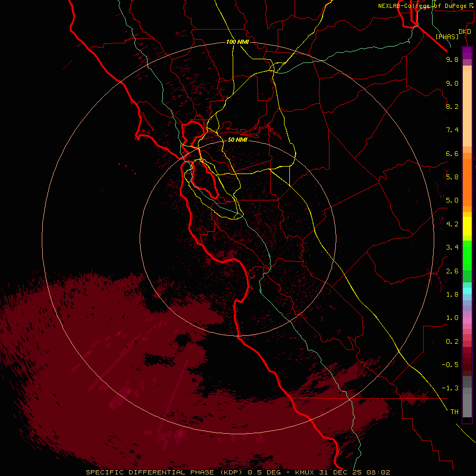The height and width of the screenshot is (476, 476).
Task: Click the Specific Differential Phase caption at bottom
Action: (237, 472)
